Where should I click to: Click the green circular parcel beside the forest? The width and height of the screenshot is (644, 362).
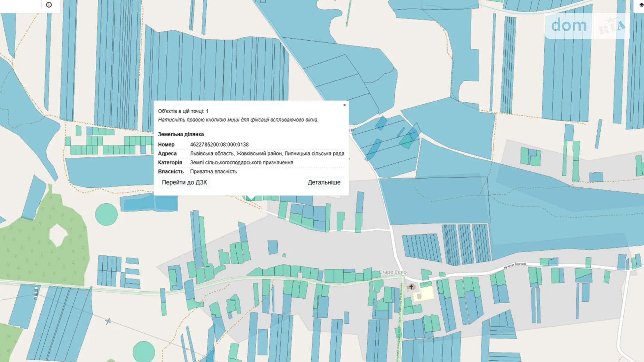pyautogui.click(x=106, y=214)
